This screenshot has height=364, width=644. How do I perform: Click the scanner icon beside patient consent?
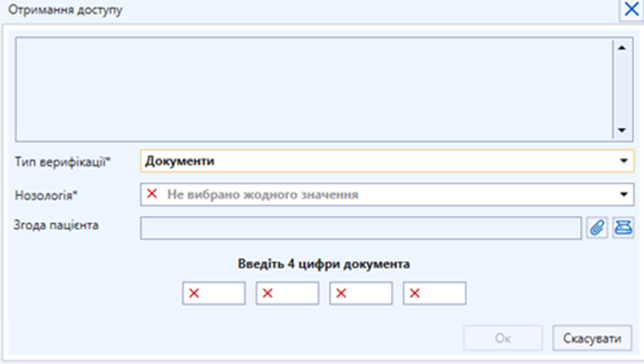pos(622,228)
